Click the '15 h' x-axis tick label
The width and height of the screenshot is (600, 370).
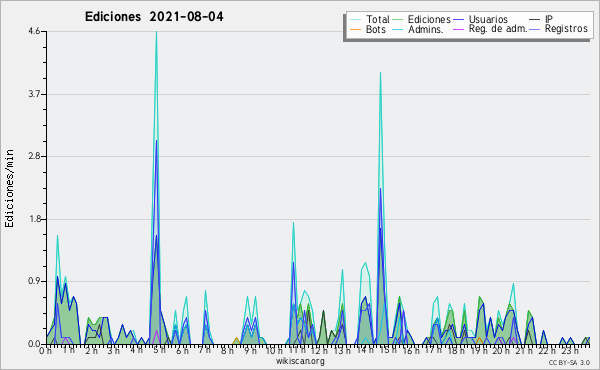[388, 350]
